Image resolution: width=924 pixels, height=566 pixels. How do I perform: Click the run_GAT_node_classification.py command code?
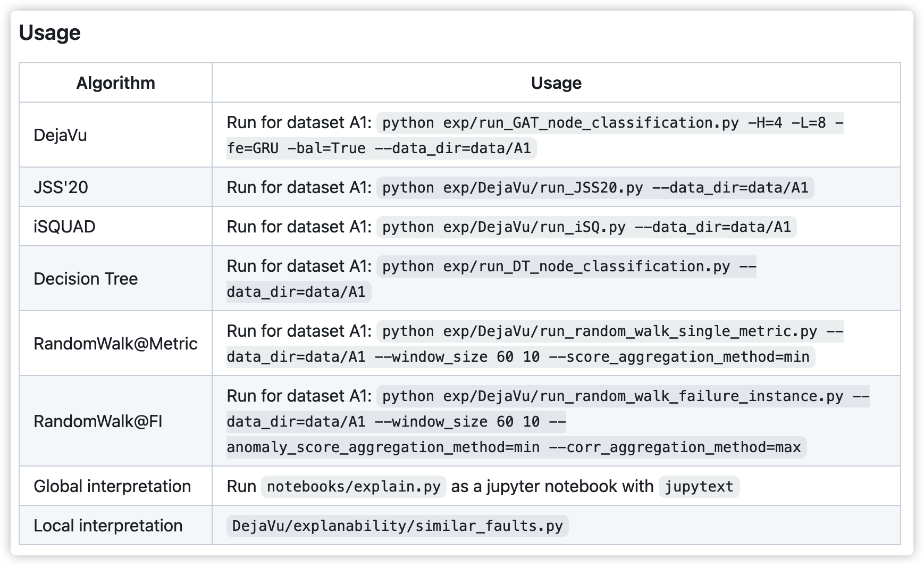(535, 135)
